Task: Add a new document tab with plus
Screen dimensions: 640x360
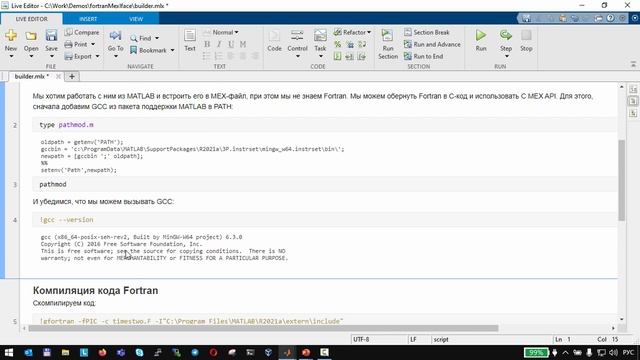Action: click(72, 76)
